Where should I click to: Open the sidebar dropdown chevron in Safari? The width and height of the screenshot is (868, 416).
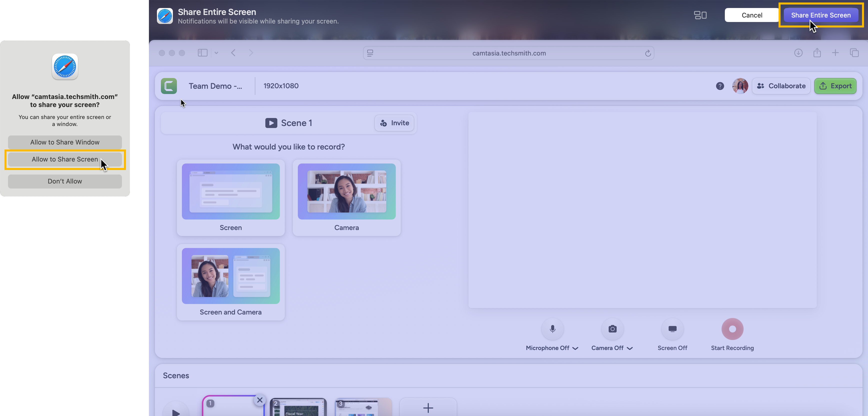coord(216,53)
